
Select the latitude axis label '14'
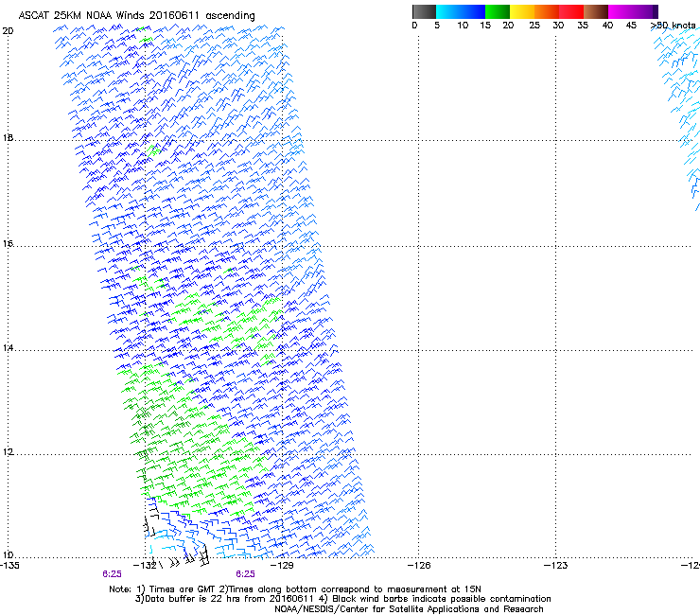tap(8, 348)
